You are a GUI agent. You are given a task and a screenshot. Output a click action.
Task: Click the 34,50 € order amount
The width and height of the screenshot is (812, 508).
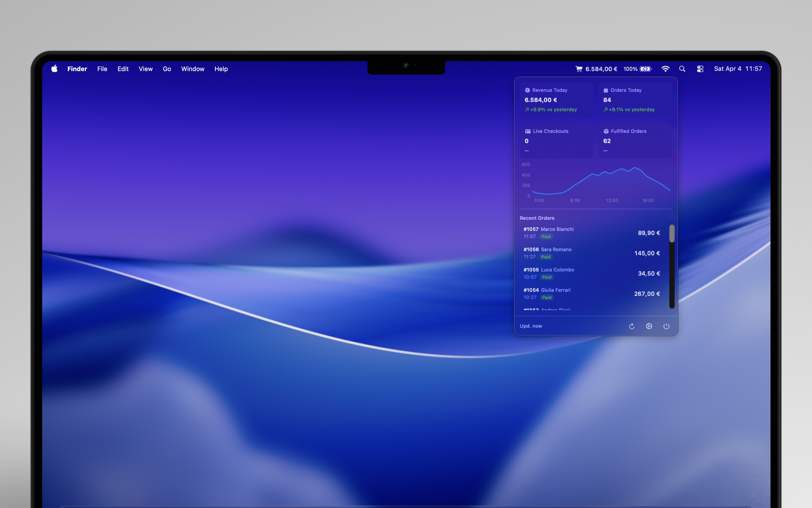click(x=649, y=274)
